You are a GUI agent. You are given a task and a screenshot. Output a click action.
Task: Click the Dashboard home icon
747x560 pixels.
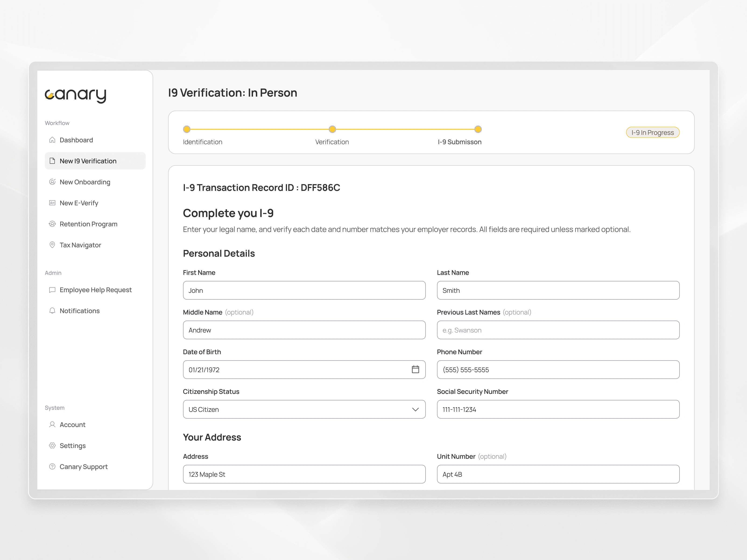click(52, 140)
